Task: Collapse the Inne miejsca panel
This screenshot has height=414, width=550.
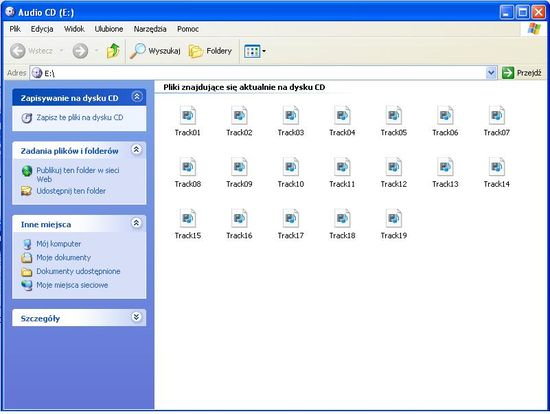Action: point(136,223)
